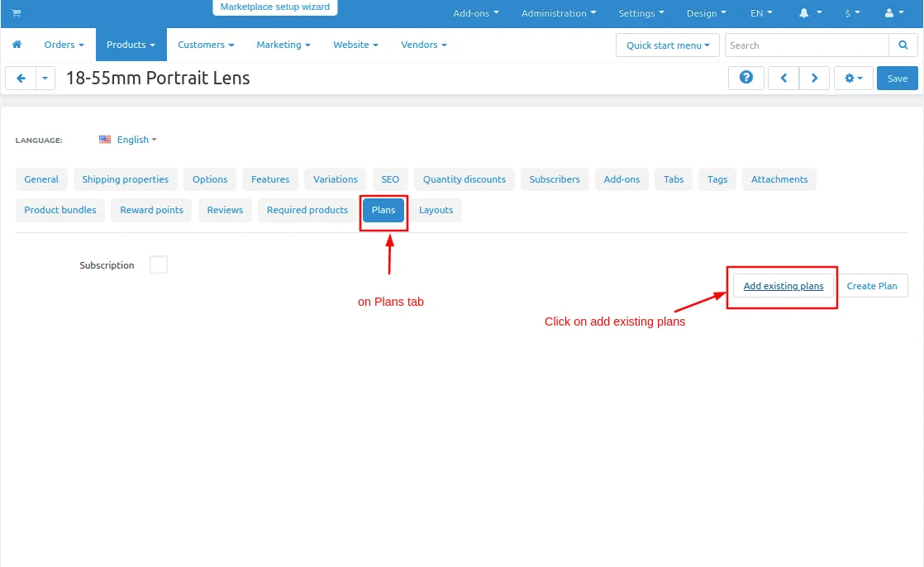Switch to the Tags tab
Viewport: 924px width, 567px height.
[717, 179]
